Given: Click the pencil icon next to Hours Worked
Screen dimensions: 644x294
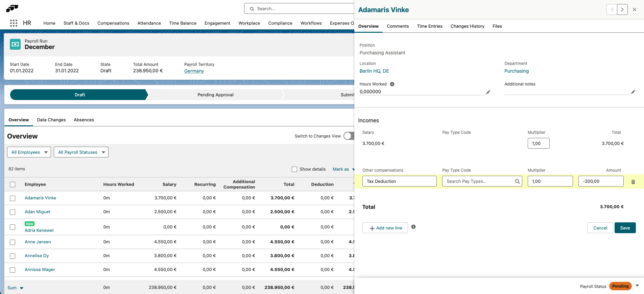Looking at the screenshot, I should coord(488,92).
